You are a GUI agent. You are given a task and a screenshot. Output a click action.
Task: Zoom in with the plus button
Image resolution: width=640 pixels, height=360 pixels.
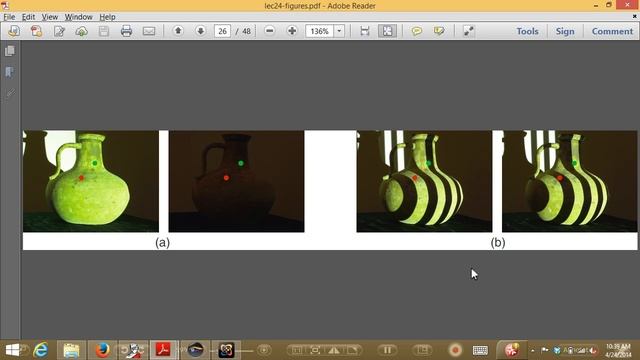pyautogui.click(x=292, y=31)
